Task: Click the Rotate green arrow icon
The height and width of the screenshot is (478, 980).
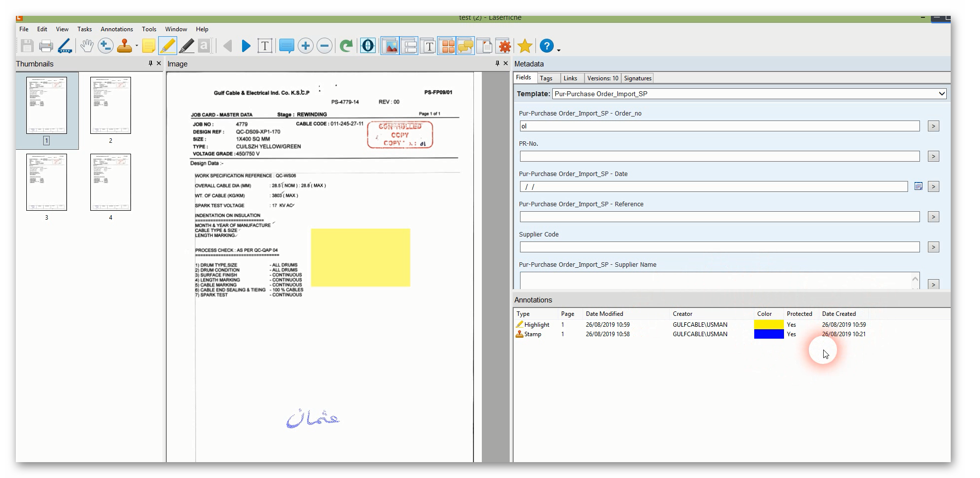Action: click(x=346, y=46)
